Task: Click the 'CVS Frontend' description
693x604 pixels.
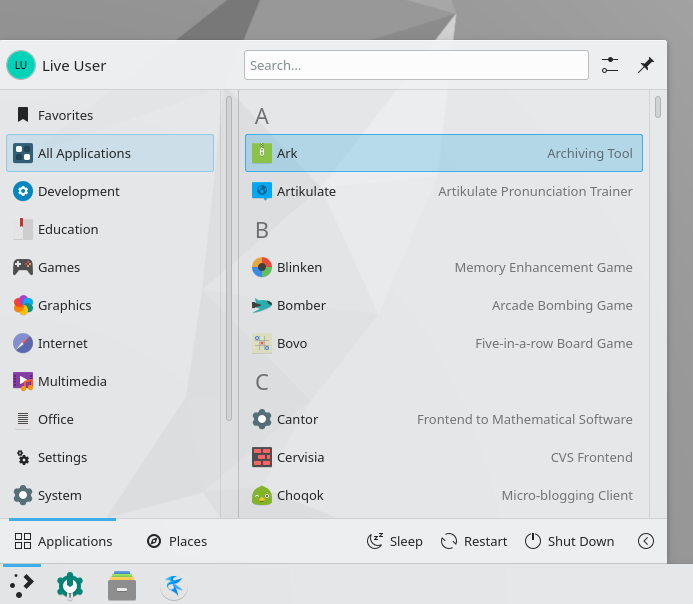Action: click(x=591, y=457)
